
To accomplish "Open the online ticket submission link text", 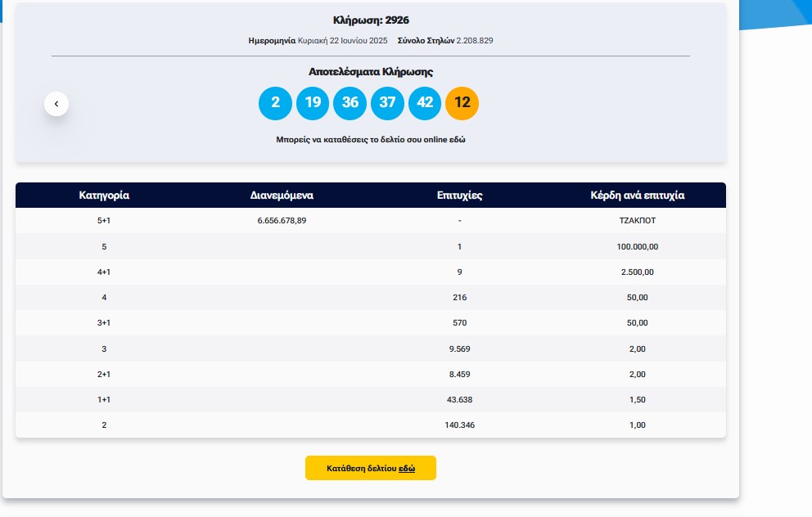I will 371,140.
